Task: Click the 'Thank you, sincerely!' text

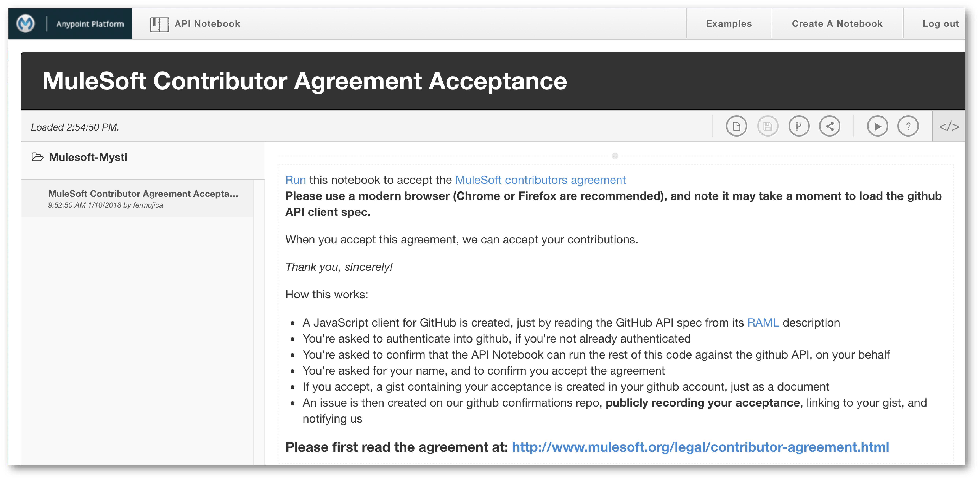Action: [x=339, y=267]
